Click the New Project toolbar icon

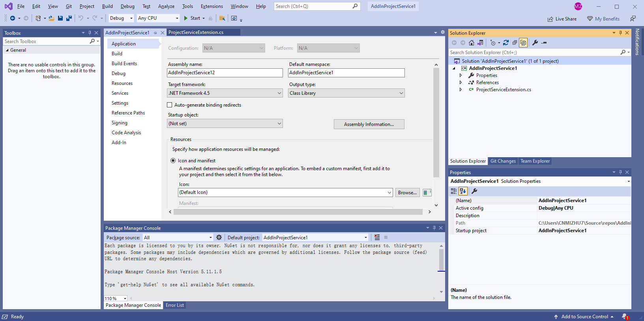(x=38, y=18)
